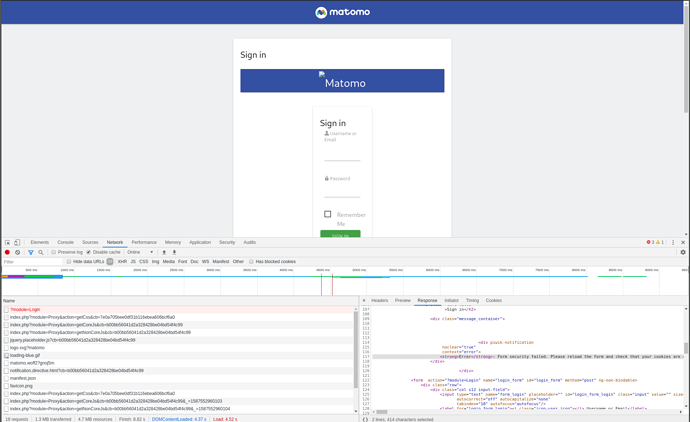Open Network settings gear icon

point(683,252)
